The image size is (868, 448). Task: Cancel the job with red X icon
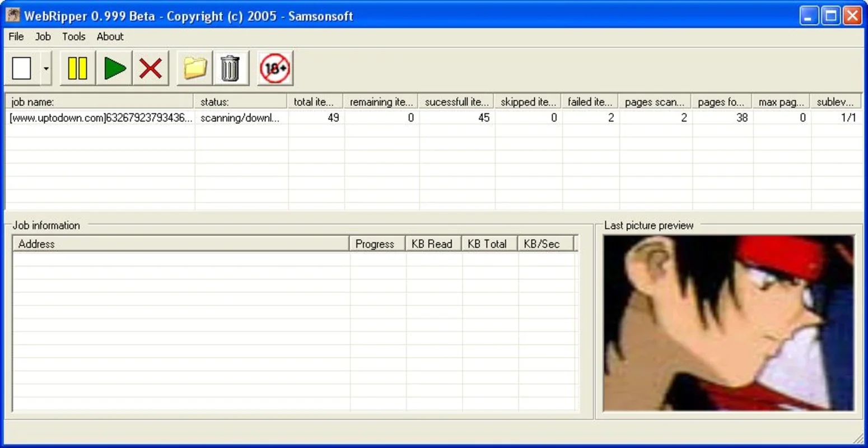click(x=151, y=68)
